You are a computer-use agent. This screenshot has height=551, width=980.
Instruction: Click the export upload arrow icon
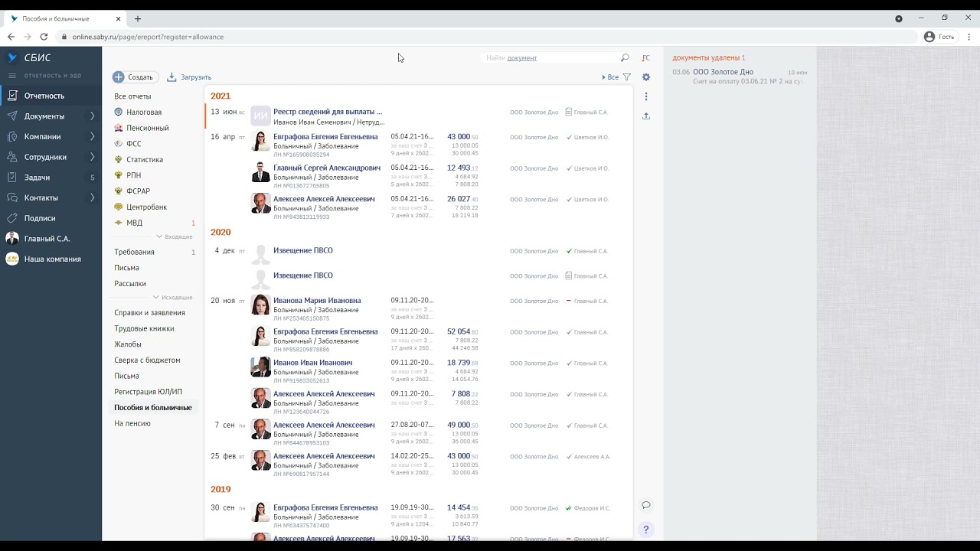tap(646, 116)
